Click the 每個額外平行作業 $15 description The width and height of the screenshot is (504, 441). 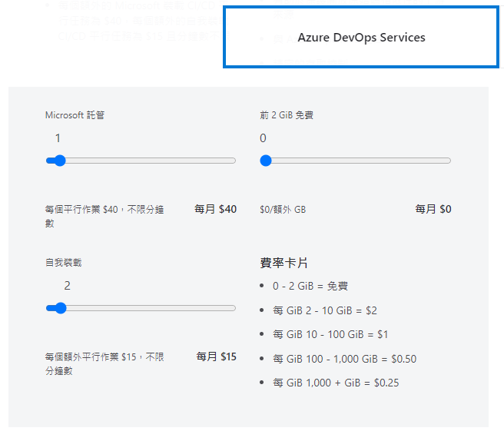[x=104, y=364]
